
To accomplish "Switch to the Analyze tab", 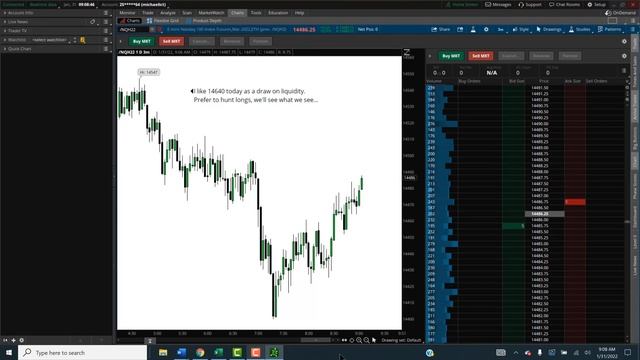I will pyautogui.click(x=168, y=13).
